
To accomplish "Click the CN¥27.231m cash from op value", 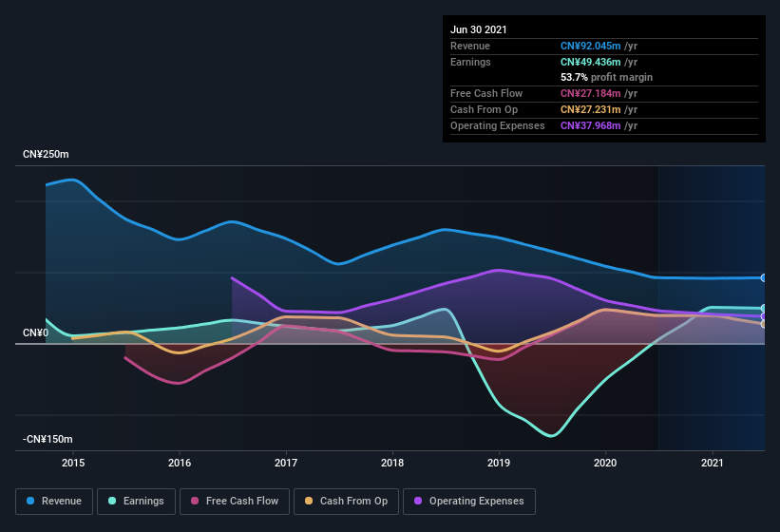I will coord(591,109).
